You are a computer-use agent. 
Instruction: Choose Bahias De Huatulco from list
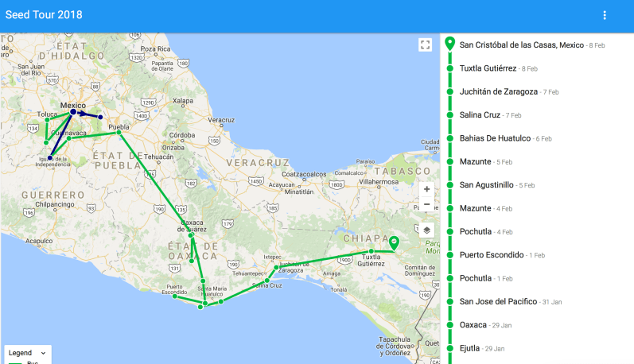(x=495, y=138)
